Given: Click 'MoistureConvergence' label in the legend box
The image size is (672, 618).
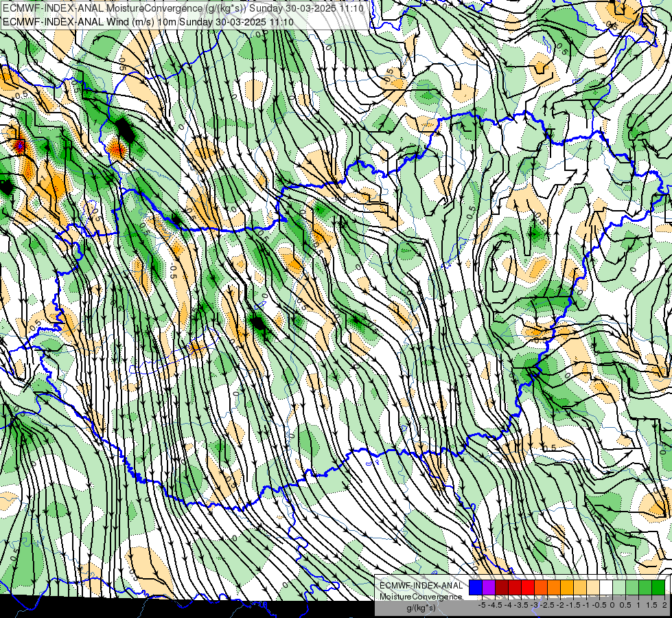Looking at the screenshot, I should [x=421, y=597].
